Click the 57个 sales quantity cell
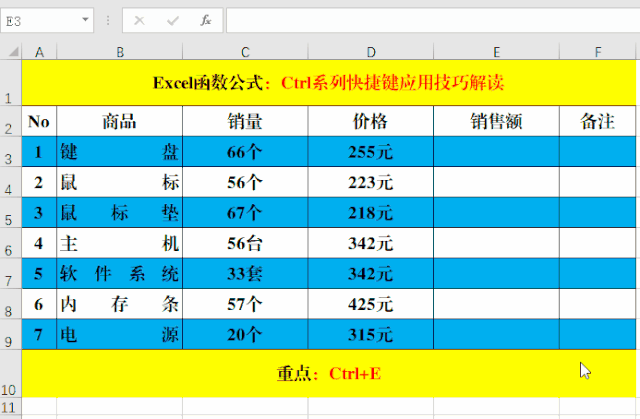Image resolution: width=640 pixels, height=419 pixels. coord(245,303)
